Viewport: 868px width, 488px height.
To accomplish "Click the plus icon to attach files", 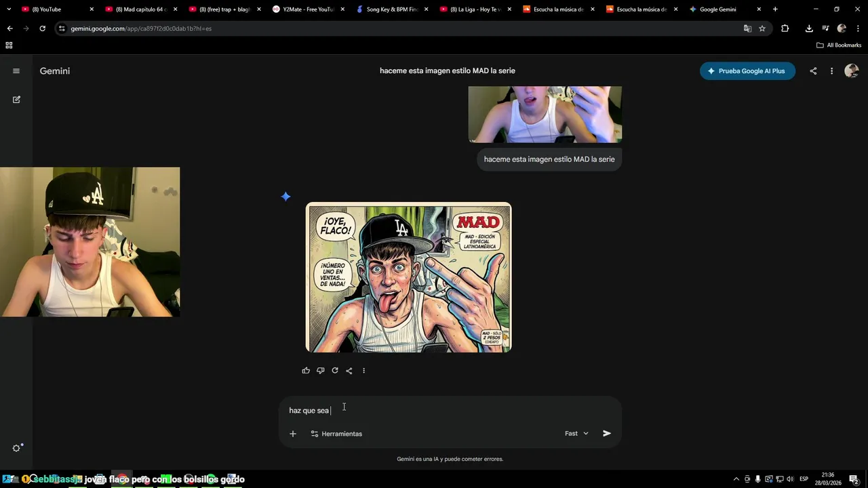I will tap(293, 434).
